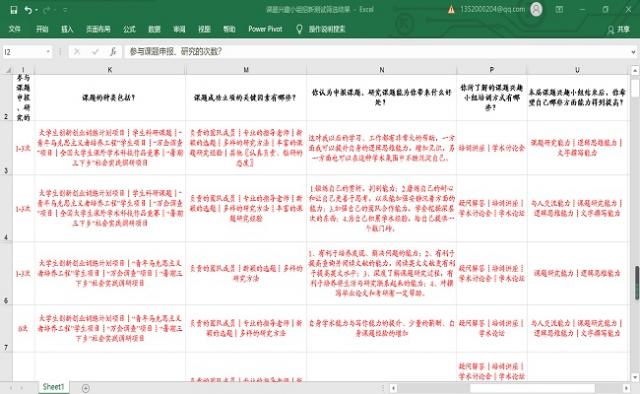Click the Save icon in the quick access toolbar

point(13,10)
